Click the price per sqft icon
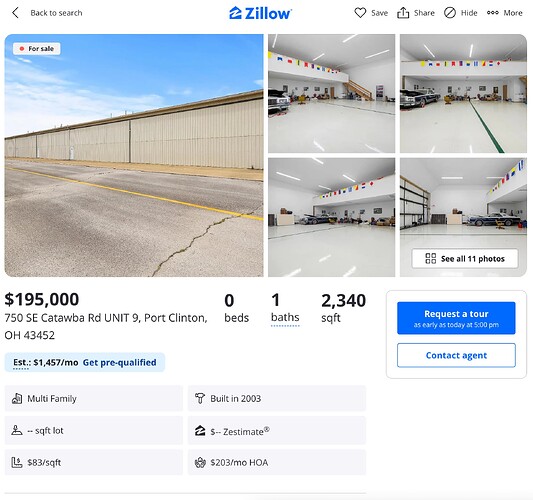Viewport: 533px width, 500px height. [17, 462]
